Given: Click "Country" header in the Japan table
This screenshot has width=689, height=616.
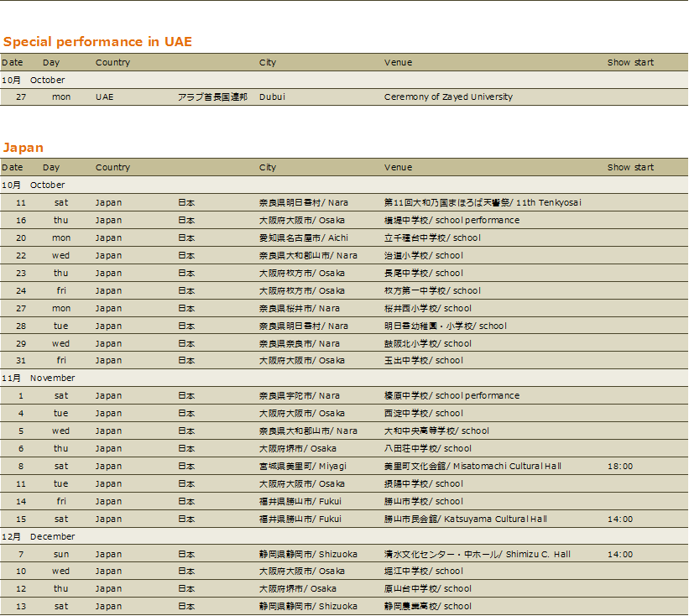Looking at the screenshot, I should (112, 168).
